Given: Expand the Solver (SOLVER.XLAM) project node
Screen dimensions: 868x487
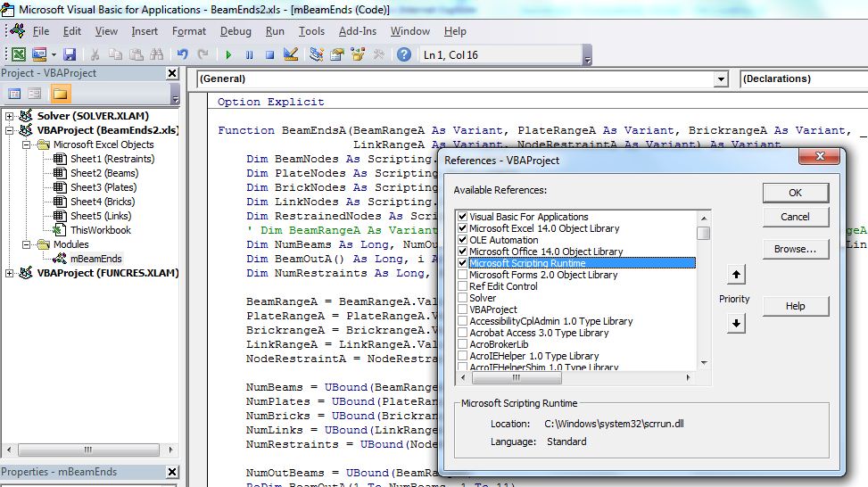Looking at the screenshot, I should (9, 116).
